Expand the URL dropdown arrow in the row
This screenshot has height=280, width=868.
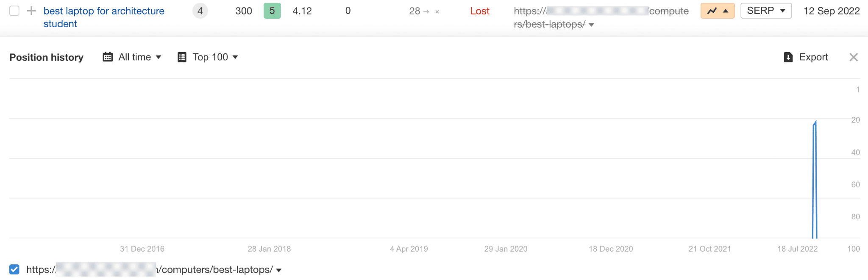click(x=591, y=25)
